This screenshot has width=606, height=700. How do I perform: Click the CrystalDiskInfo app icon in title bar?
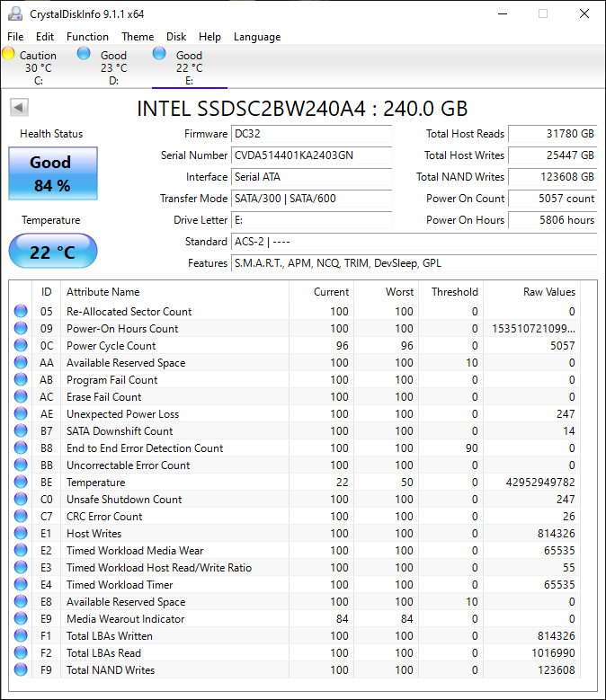click(x=14, y=14)
